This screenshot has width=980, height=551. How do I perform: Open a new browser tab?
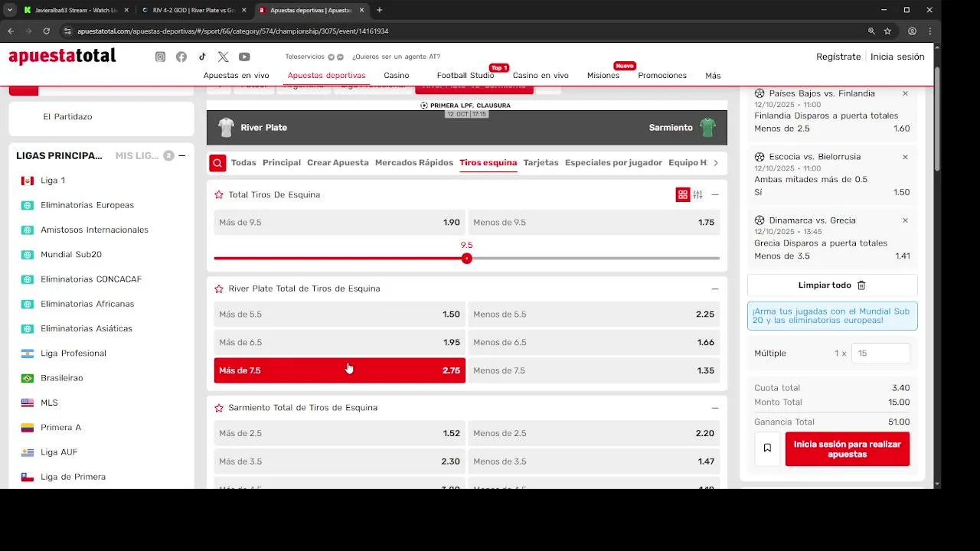pos(379,10)
